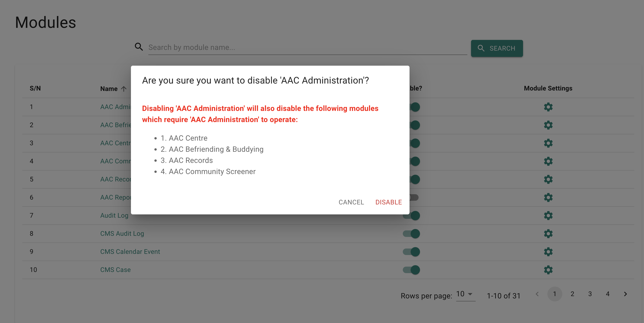Open settings gear for CMS Calendar Event
The width and height of the screenshot is (644, 323).
[548, 252]
